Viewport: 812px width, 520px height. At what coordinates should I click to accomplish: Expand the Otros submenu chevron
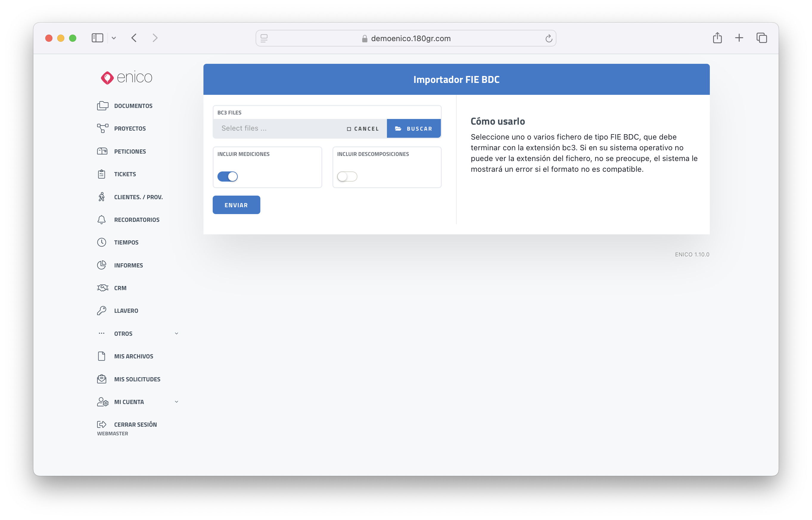pyautogui.click(x=176, y=334)
